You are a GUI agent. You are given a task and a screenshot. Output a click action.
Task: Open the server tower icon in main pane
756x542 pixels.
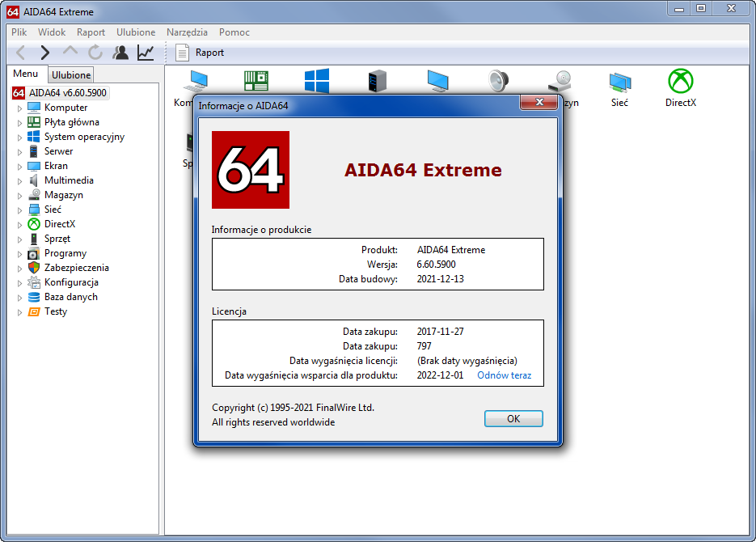pos(377,81)
